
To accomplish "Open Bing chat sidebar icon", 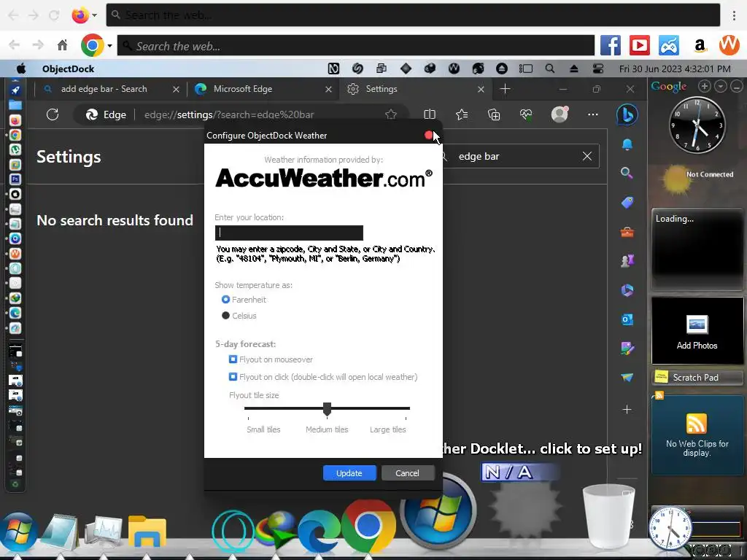I will tap(627, 114).
